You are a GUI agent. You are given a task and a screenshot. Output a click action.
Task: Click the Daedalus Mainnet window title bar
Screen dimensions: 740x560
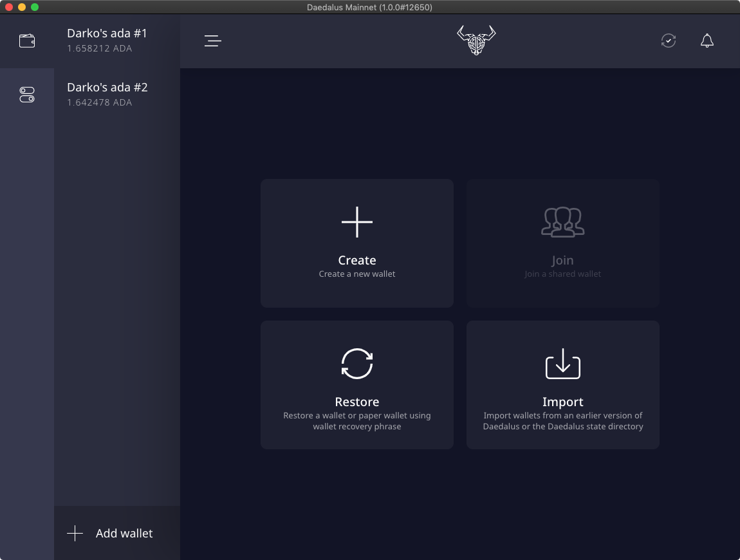(x=369, y=7)
